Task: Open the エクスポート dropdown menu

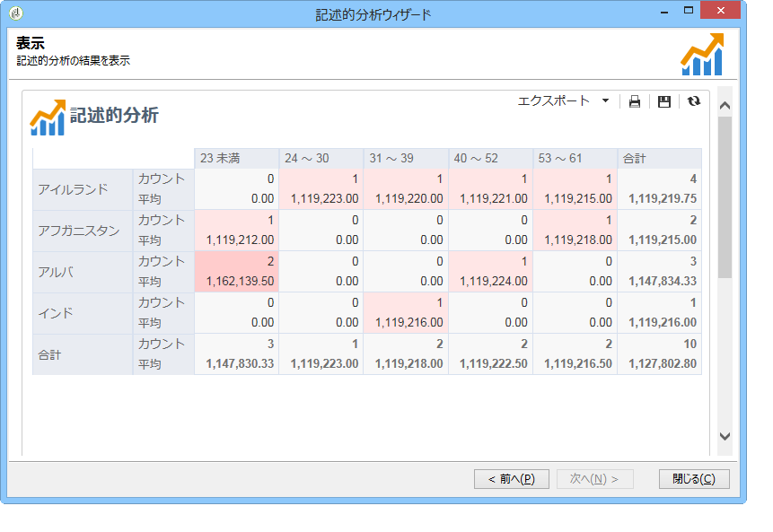Action: coord(563,101)
